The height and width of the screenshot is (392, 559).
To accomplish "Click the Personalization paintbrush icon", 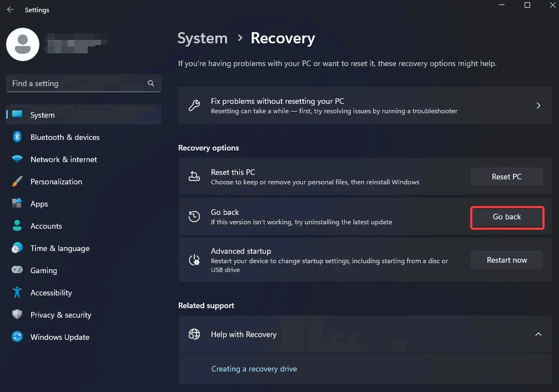I will (17, 181).
